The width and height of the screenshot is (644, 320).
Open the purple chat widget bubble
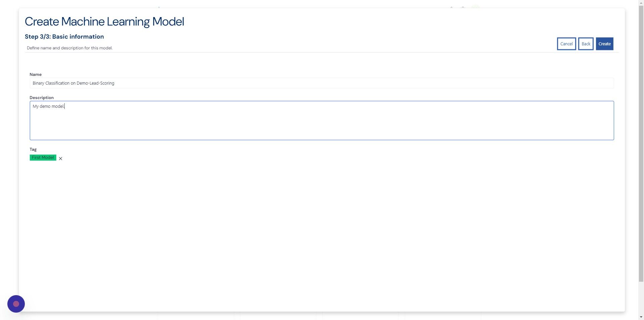click(x=16, y=304)
